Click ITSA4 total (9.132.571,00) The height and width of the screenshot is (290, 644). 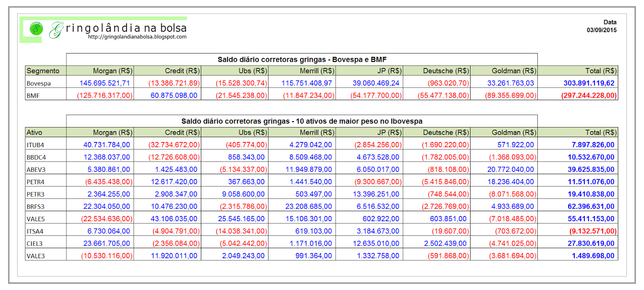point(593,231)
